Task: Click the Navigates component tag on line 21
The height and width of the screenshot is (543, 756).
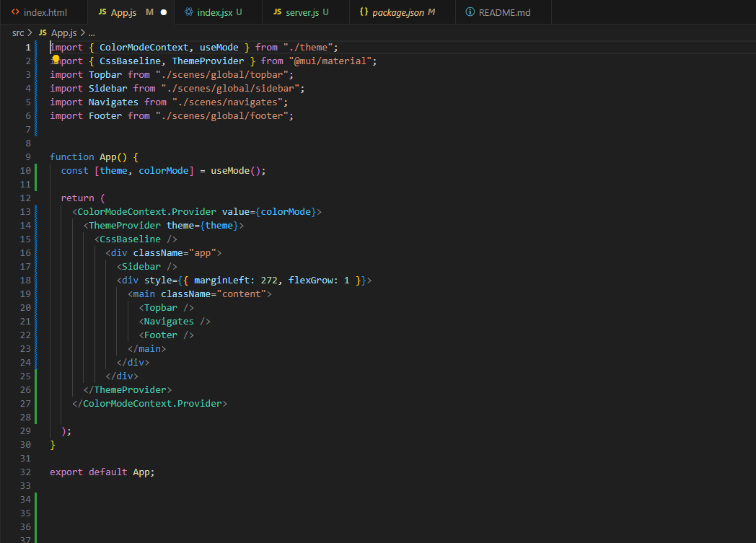Action: point(169,322)
